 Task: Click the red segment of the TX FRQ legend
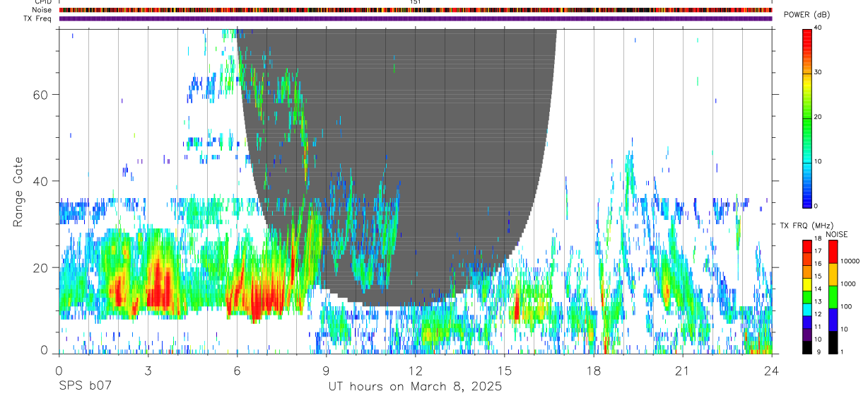click(807, 246)
